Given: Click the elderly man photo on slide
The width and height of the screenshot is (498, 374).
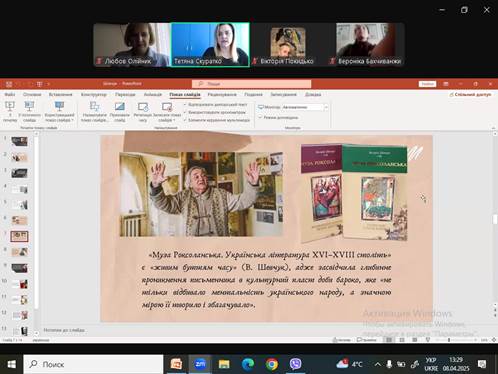Looking at the screenshot, I should (201, 194).
